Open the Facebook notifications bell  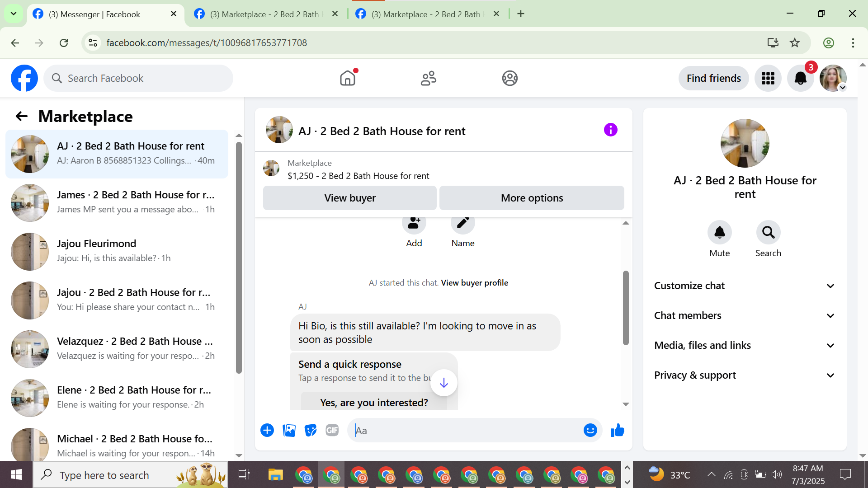[x=800, y=79]
